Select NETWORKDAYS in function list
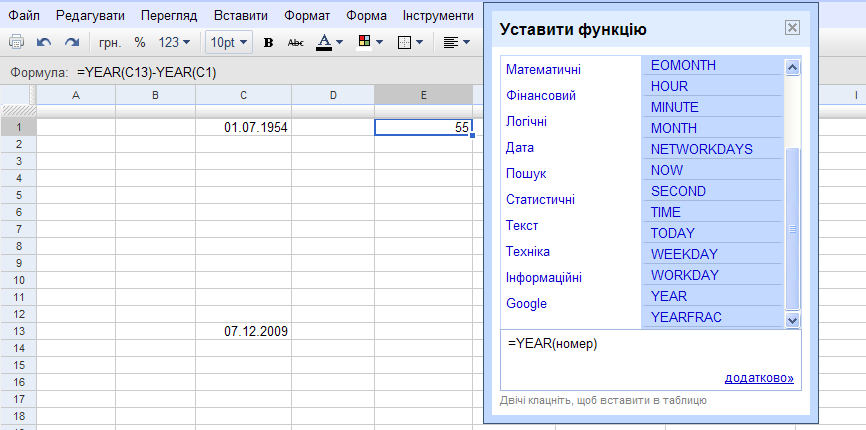 (712, 149)
